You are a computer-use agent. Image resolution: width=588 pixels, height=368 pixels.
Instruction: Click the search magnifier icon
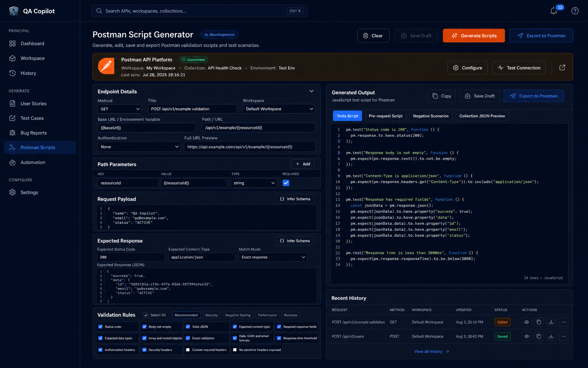[99, 11]
